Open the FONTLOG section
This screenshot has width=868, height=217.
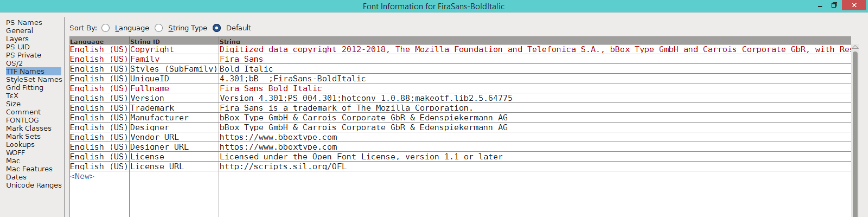[x=22, y=120]
